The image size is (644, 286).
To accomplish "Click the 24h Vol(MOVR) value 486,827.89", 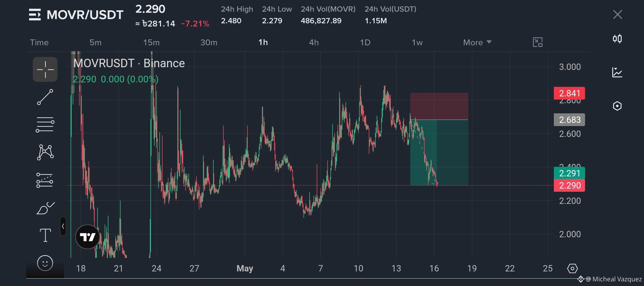I will 321,21.
